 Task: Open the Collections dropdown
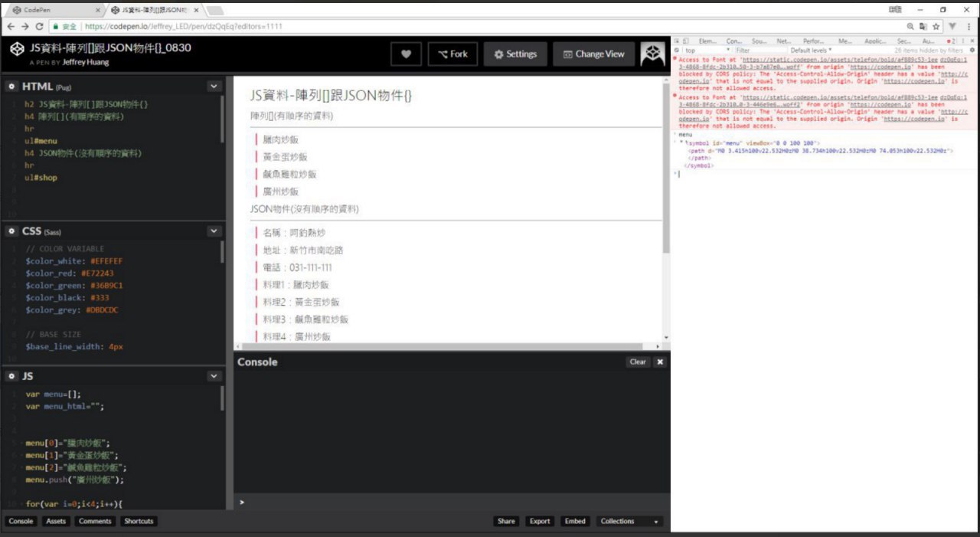pyautogui.click(x=629, y=521)
